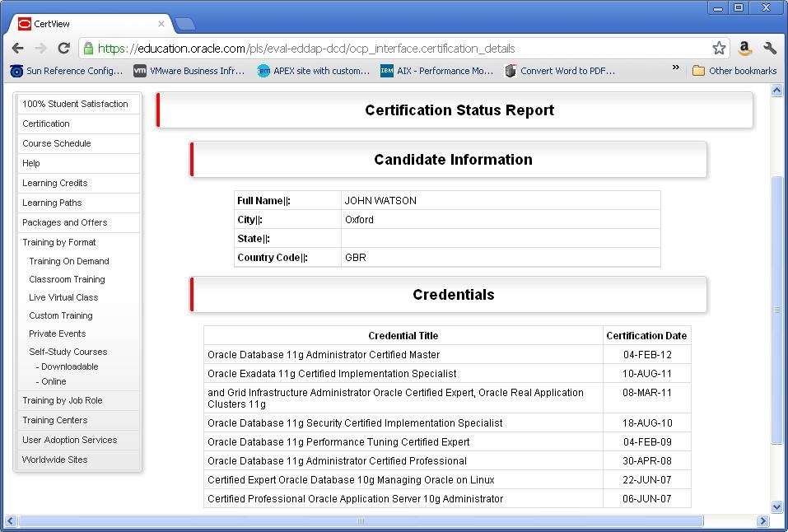This screenshot has width=788, height=532.
Task: Open the APEX site with custom bookmark
Action: [x=313, y=71]
